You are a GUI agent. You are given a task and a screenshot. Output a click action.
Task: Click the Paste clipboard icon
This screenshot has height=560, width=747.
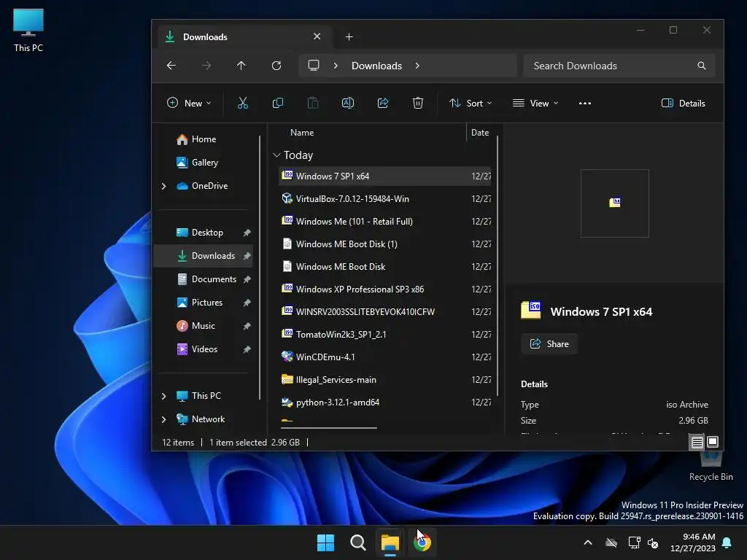point(313,103)
